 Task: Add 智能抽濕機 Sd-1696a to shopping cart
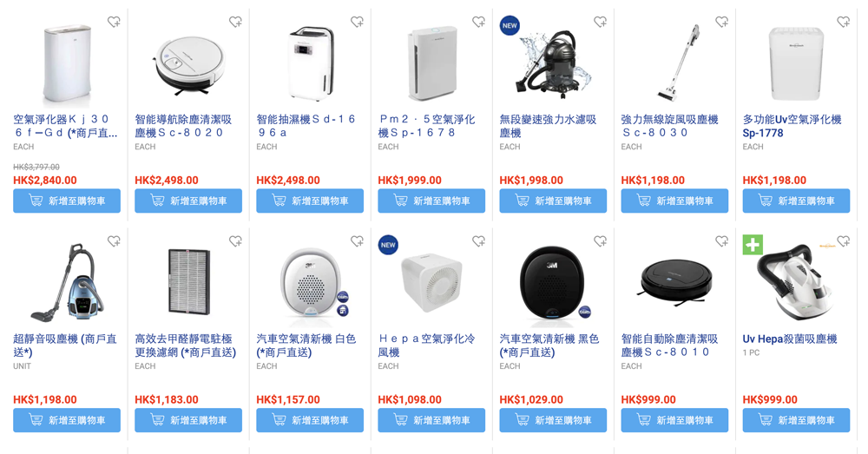coord(310,201)
